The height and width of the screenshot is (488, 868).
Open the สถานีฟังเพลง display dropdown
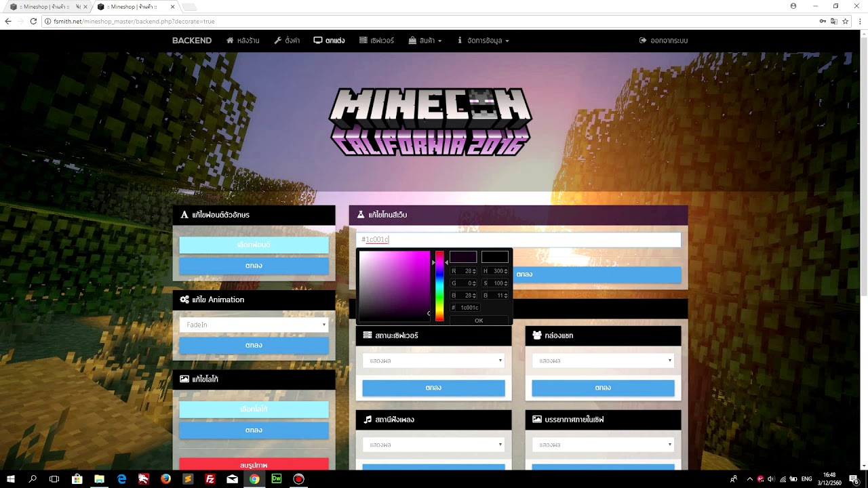pos(433,445)
